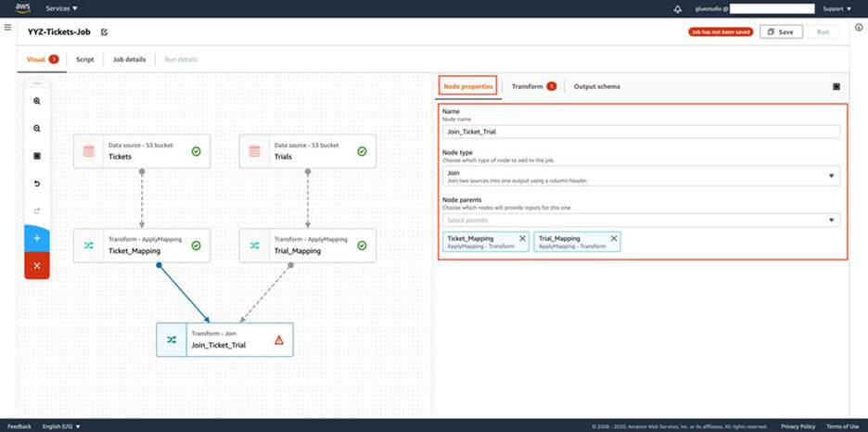
Task: Fit the graph to the view
Action: click(x=37, y=156)
